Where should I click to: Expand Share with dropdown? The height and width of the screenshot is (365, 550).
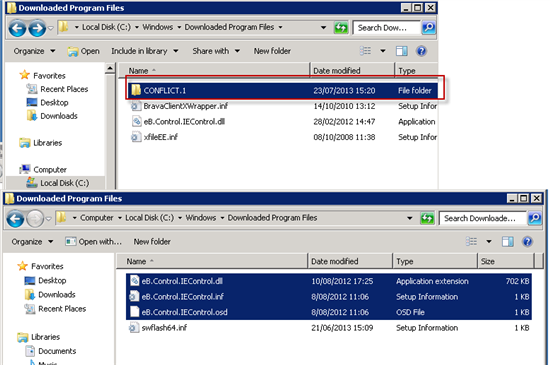(237, 51)
